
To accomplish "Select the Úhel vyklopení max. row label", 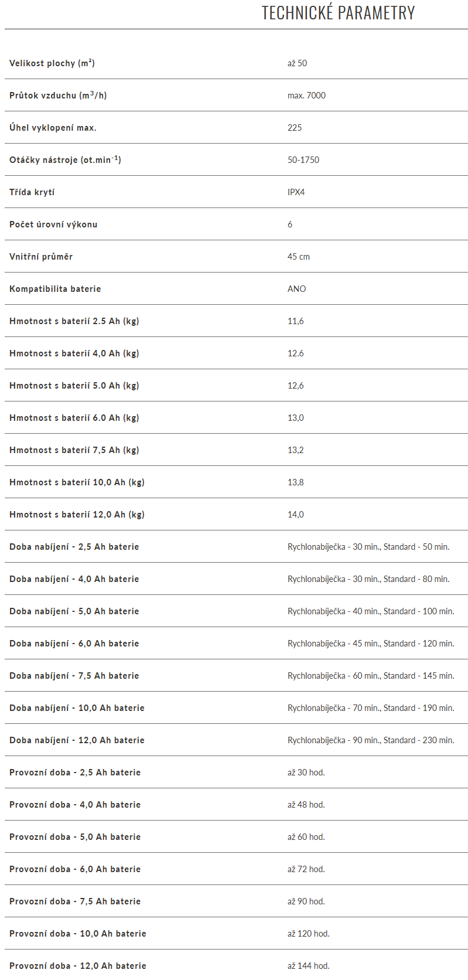I will [53, 128].
